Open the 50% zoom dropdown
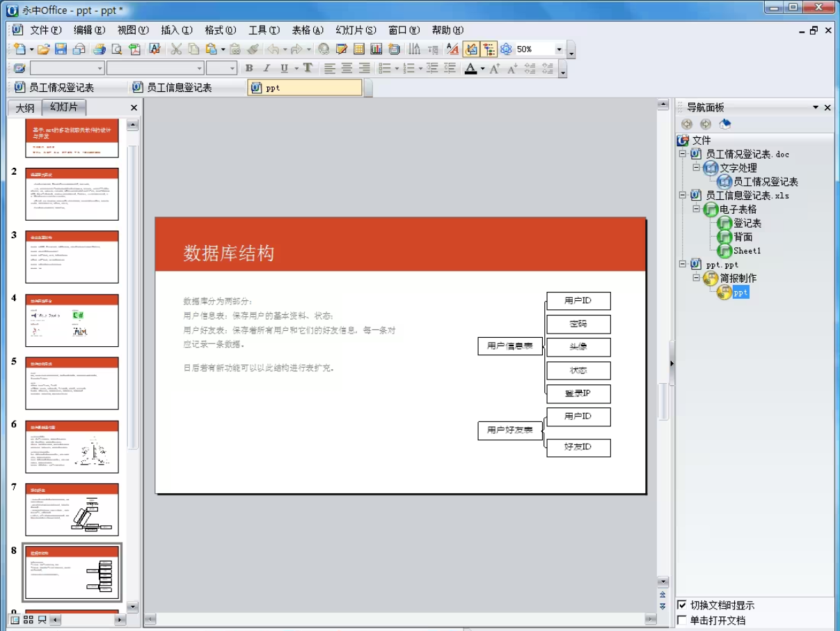 (x=559, y=49)
